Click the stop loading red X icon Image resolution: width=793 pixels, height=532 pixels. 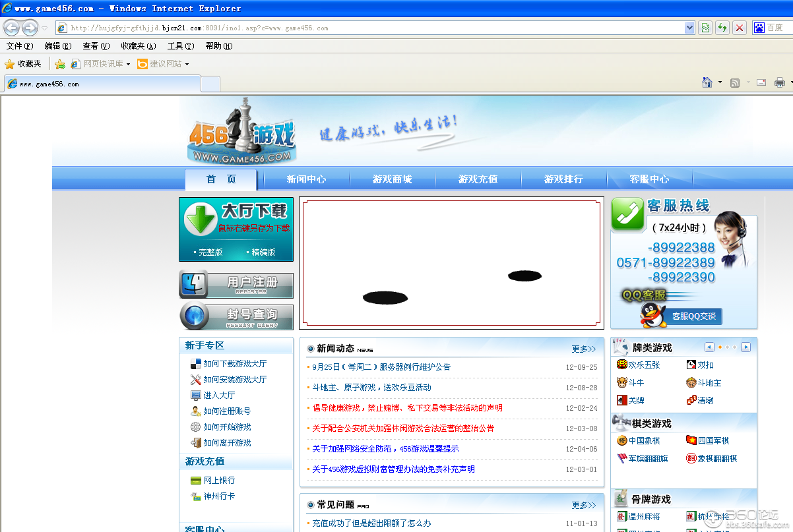[x=739, y=28]
